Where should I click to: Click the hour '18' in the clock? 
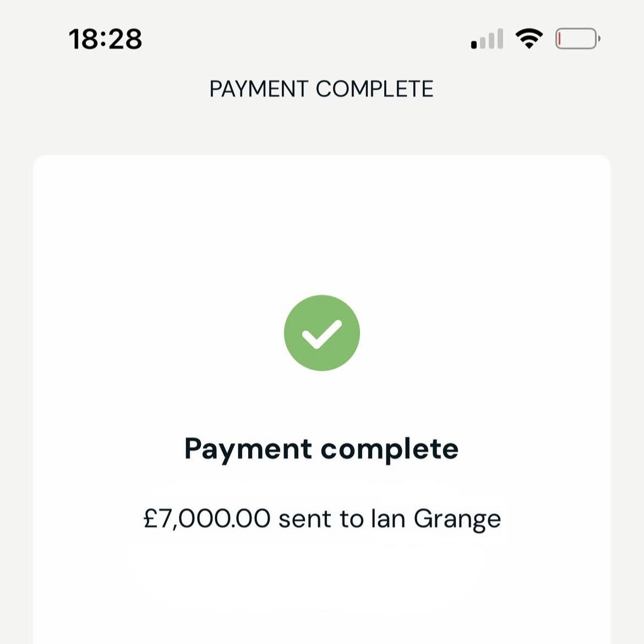coord(84,40)
